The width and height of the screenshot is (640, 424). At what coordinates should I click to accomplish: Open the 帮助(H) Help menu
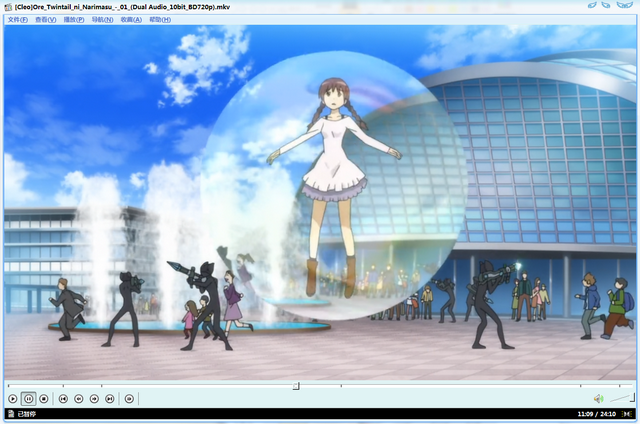(160, 20)
